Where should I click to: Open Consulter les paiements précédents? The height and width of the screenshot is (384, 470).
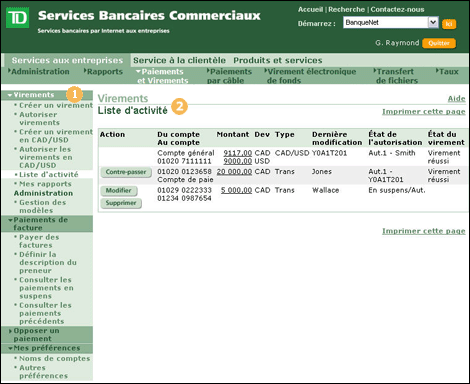tap(45, 313)
